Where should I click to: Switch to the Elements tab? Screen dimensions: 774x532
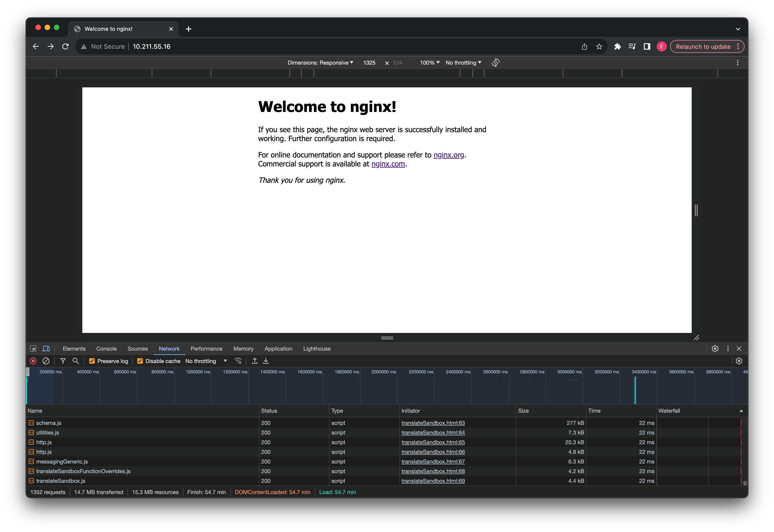point(74,349)
